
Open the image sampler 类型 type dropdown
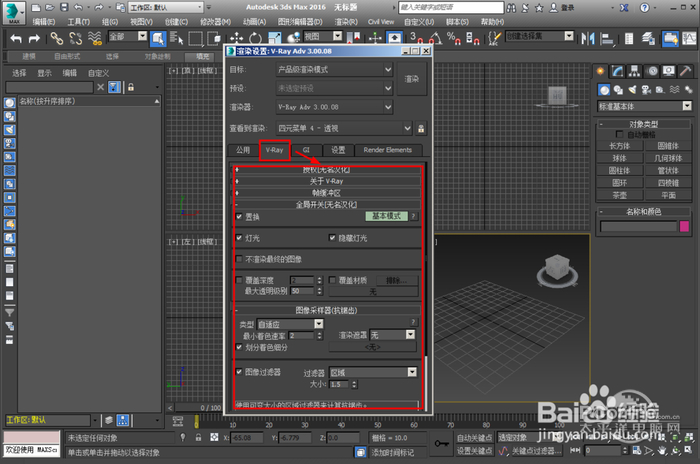coord(290,324)
